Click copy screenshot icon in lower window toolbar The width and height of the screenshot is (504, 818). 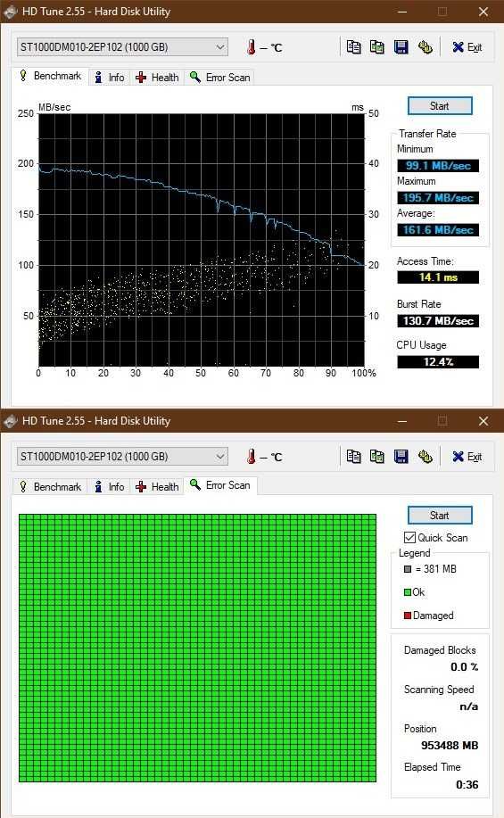coord(376,457)
